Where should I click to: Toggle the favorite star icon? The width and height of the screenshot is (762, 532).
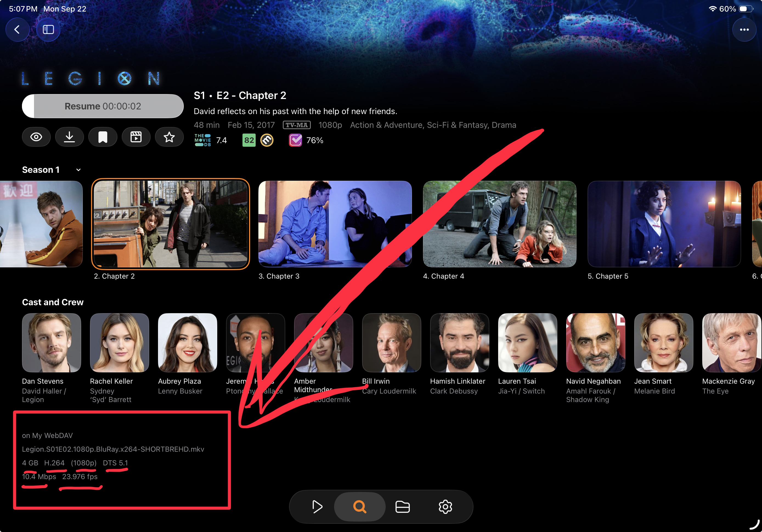coord(169,137)
